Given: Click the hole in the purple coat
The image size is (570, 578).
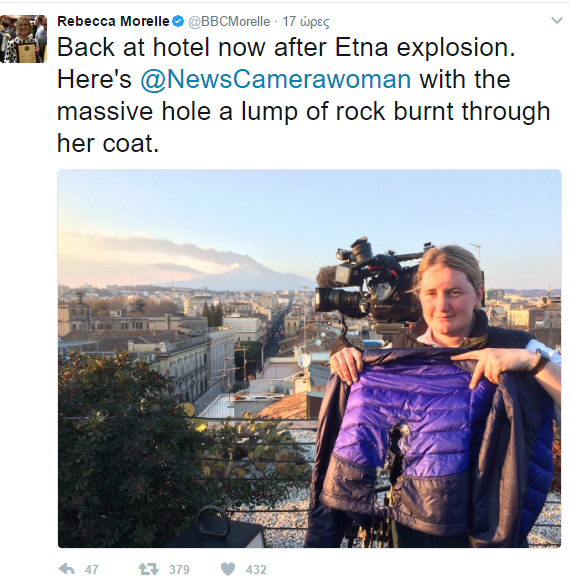Looking at the screenshot, I should click(395, 453).
